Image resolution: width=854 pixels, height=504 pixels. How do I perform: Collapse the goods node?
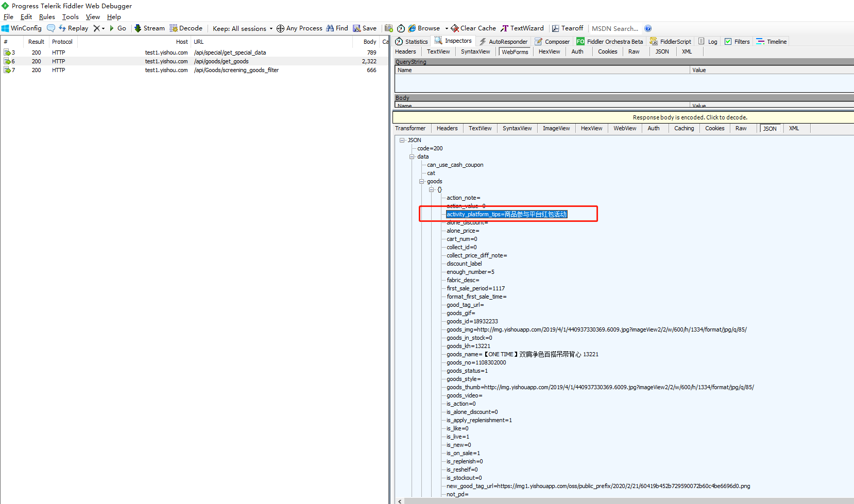421,181
